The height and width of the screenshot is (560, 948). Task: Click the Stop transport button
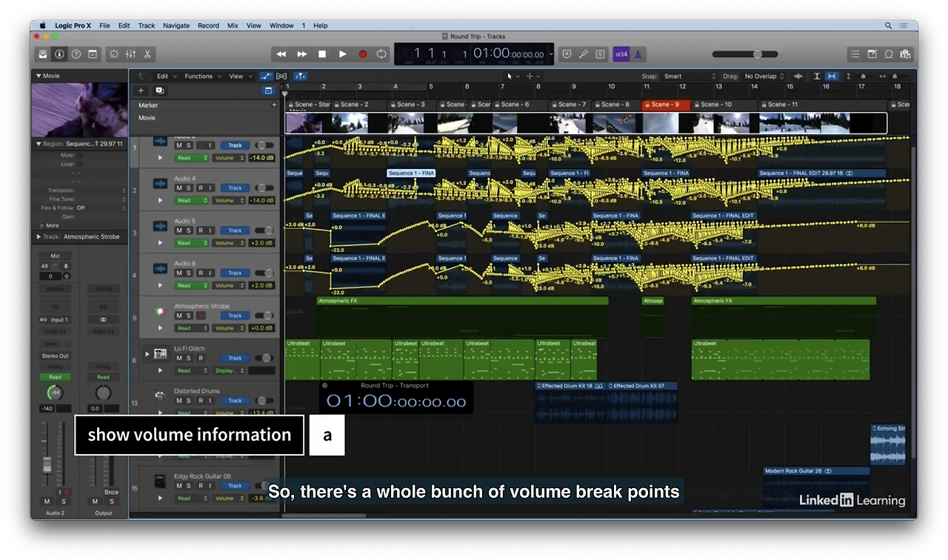coord(322,54)
